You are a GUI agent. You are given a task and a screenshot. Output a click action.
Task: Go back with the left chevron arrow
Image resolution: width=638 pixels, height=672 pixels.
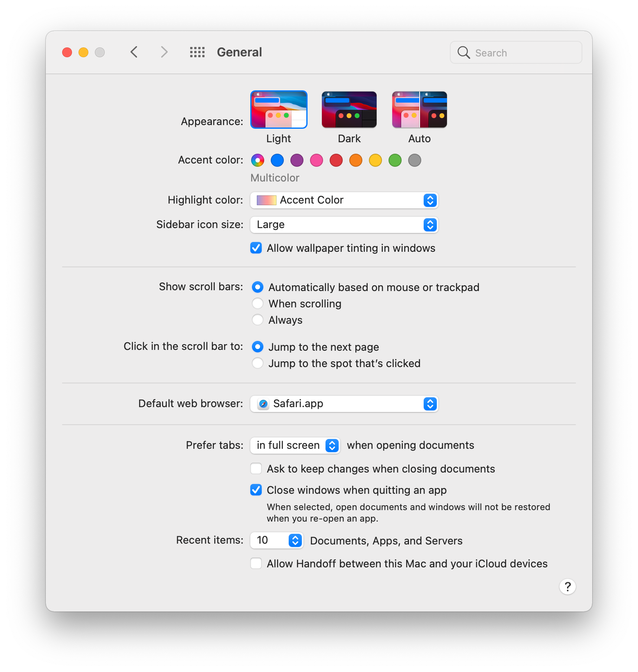134,52
